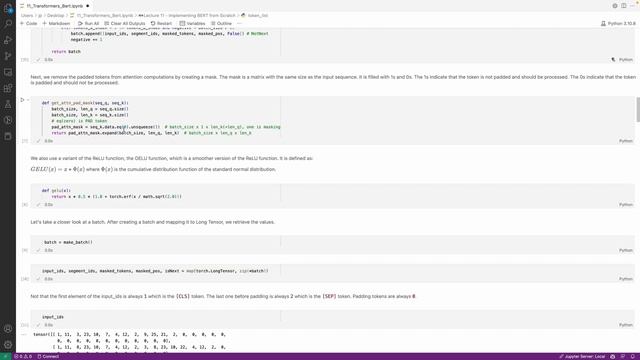Open the Source Control view

coord(8,56)
